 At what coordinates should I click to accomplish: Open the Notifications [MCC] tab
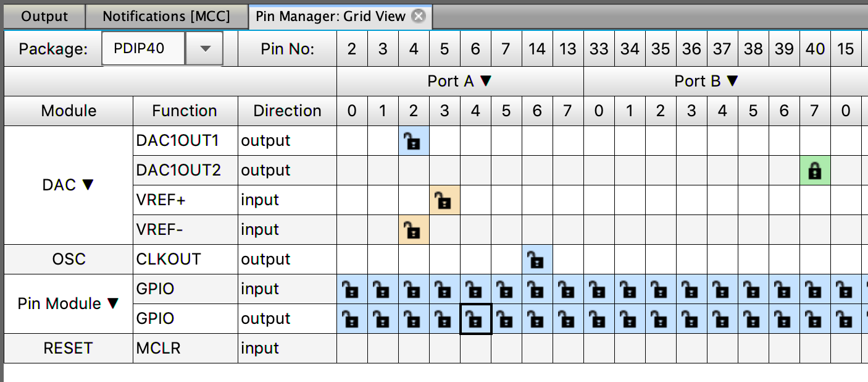[166, 16]
